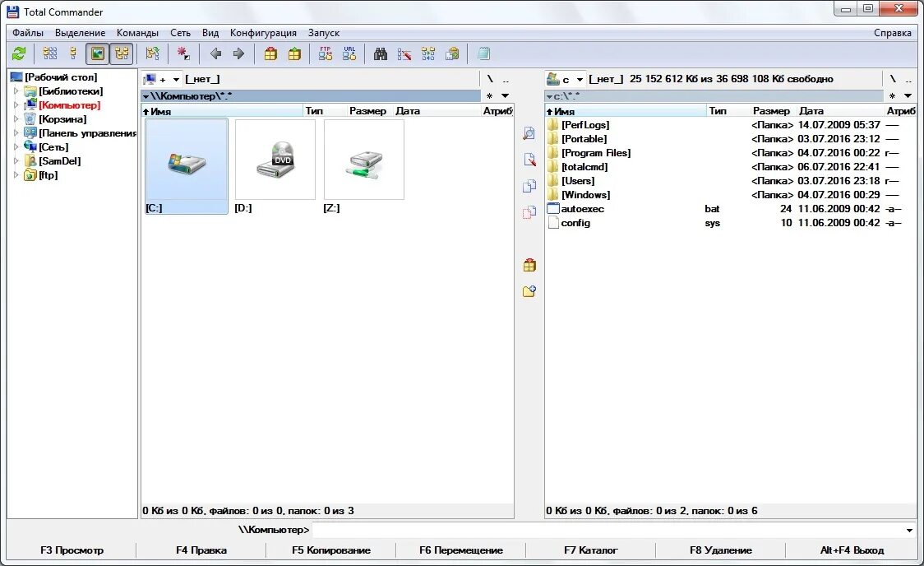The height and width of the screenshot is (566, 924).
Task: Open the command line history dropdown
Action: point(909,530)
